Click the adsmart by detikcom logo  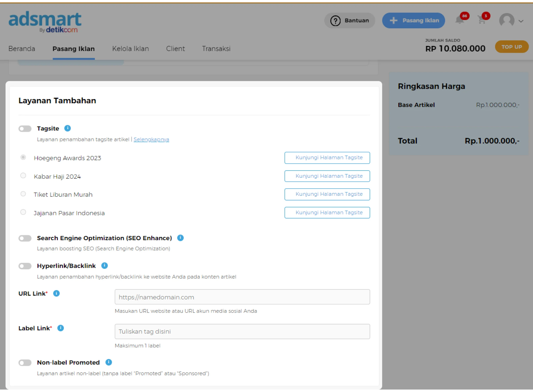tap(45, 21)
